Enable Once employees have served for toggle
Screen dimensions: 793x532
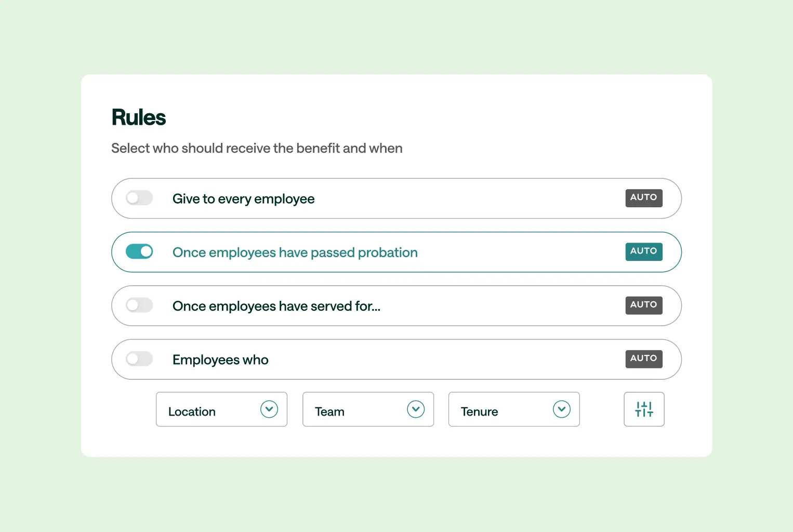coord(139,305)
